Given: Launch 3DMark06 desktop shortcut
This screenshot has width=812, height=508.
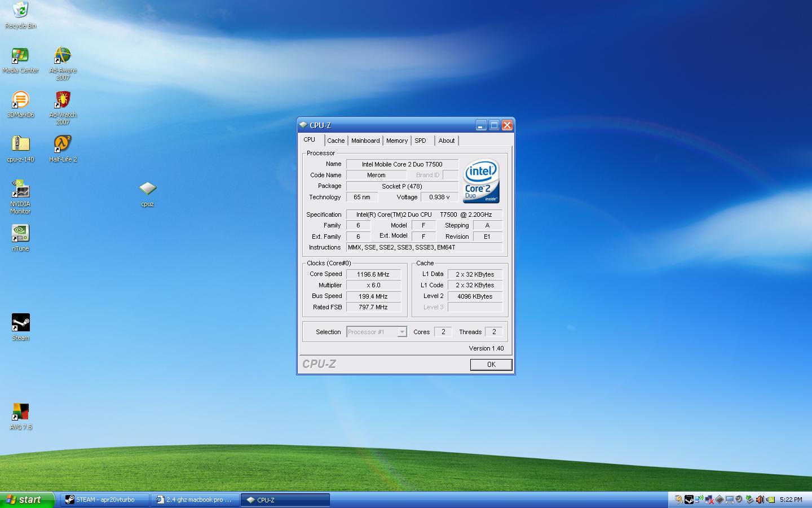Looking at the screenshot, I should (20, 104).
